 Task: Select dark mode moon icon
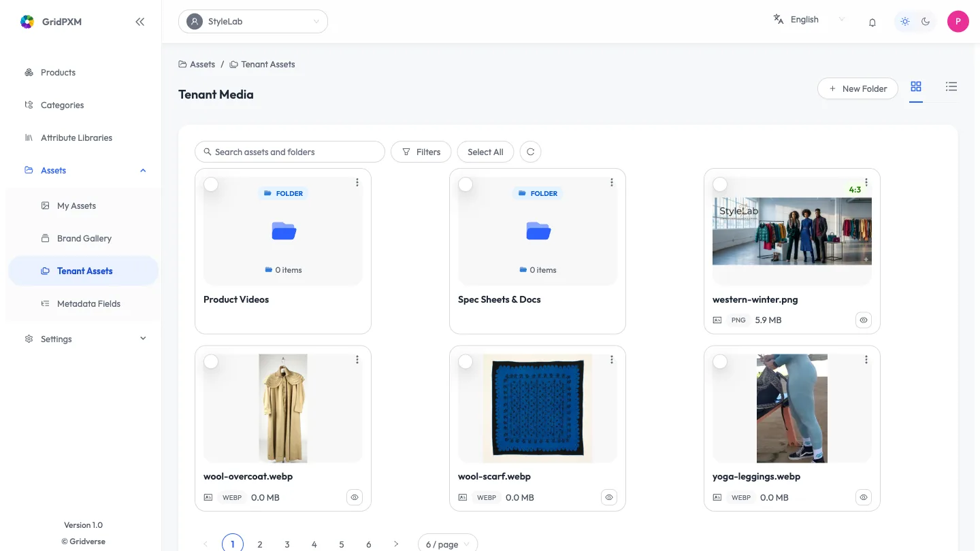(926, 21)
